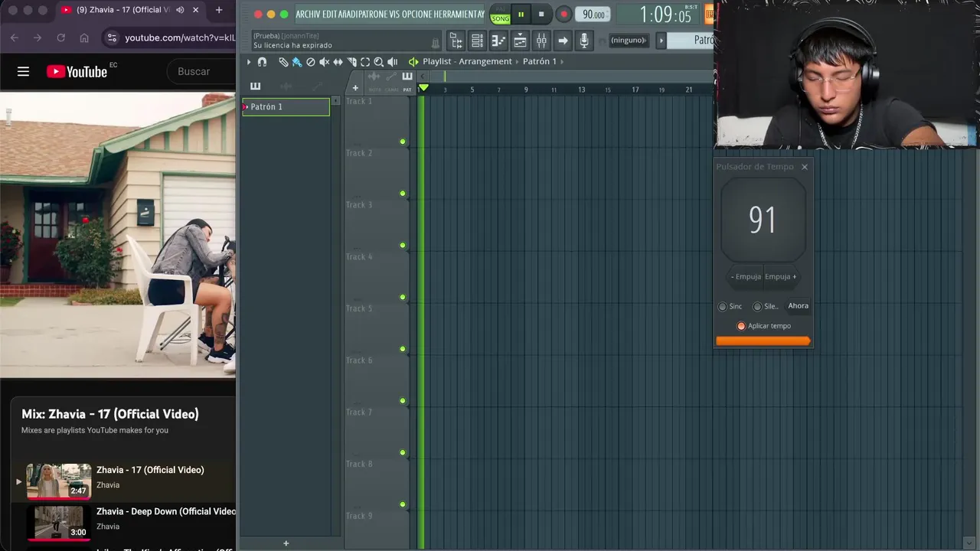980x551 pixels.
Task: Click the piano keys icon above pattern list
Action: click(x=255, y=86)
